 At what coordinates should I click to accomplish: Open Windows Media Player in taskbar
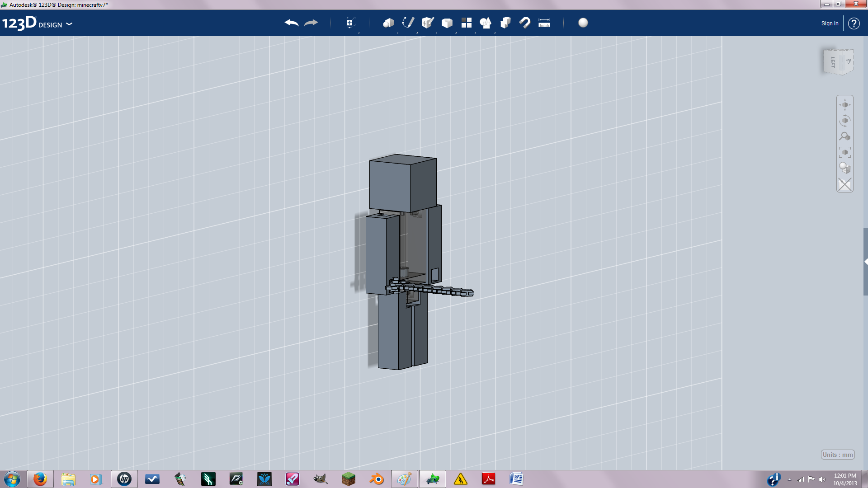[x=96, y=479]
